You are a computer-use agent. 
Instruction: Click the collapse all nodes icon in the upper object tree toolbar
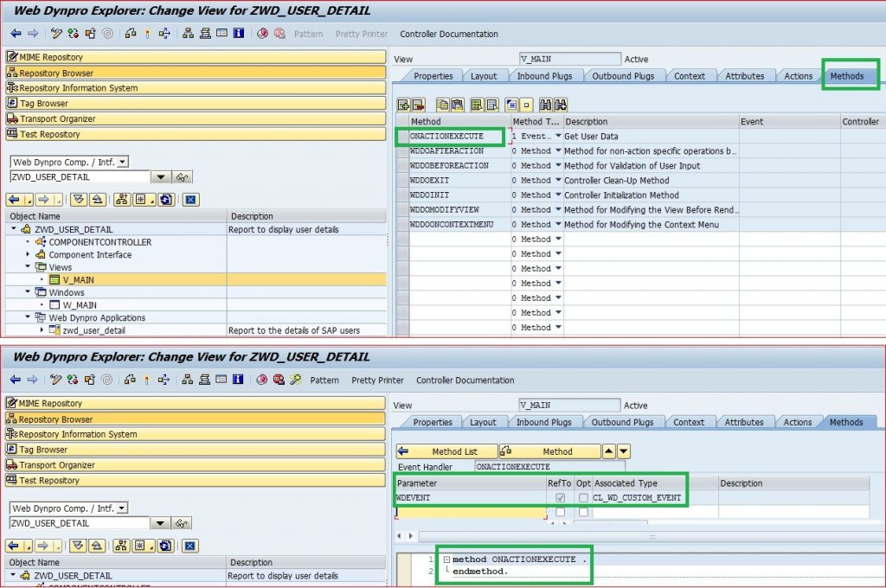click(97, 200)
